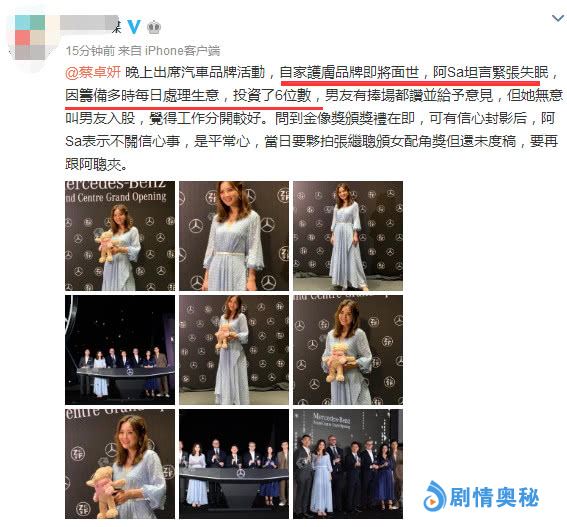Open bottom-left photo with pink-dressed bear
This screenshot has width=567, height=527.
(120, 464)
